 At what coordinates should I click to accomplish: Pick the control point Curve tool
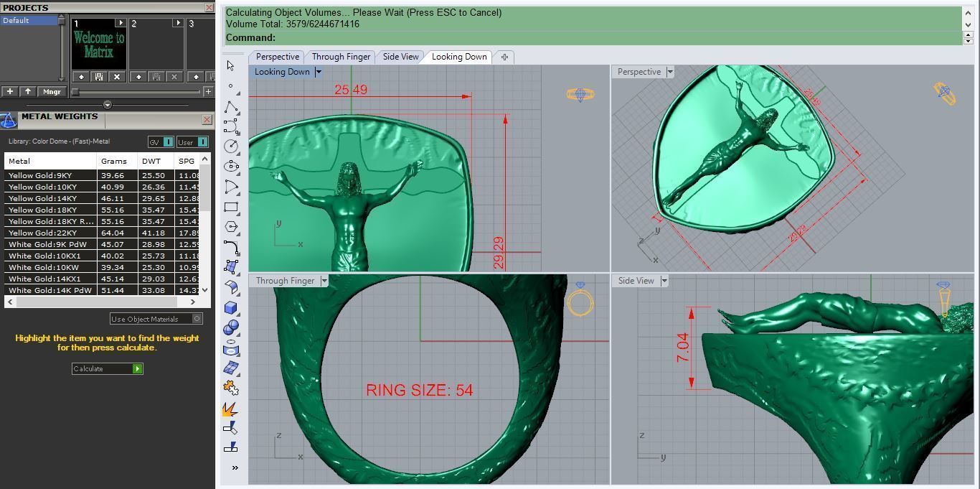click(231, 126)
